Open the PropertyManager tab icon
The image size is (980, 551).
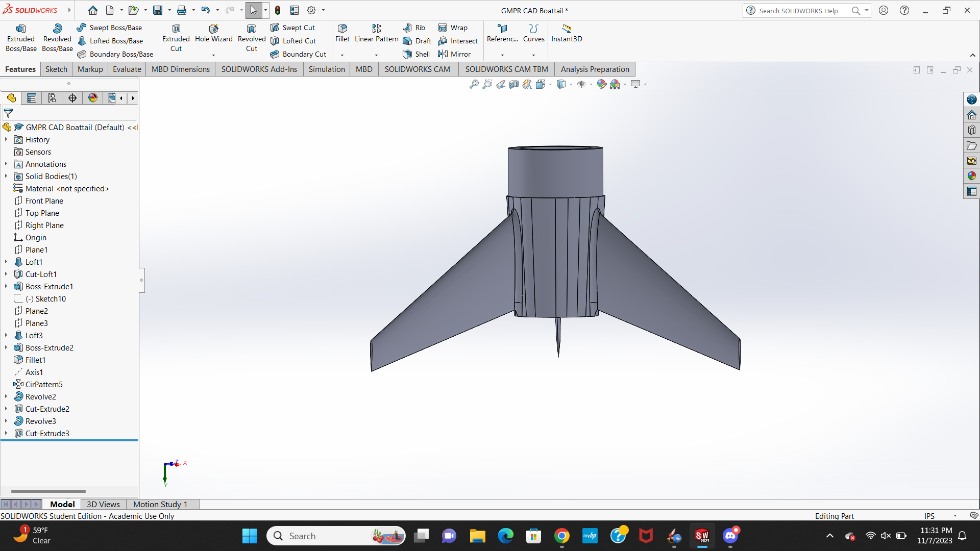coord(32,98)
